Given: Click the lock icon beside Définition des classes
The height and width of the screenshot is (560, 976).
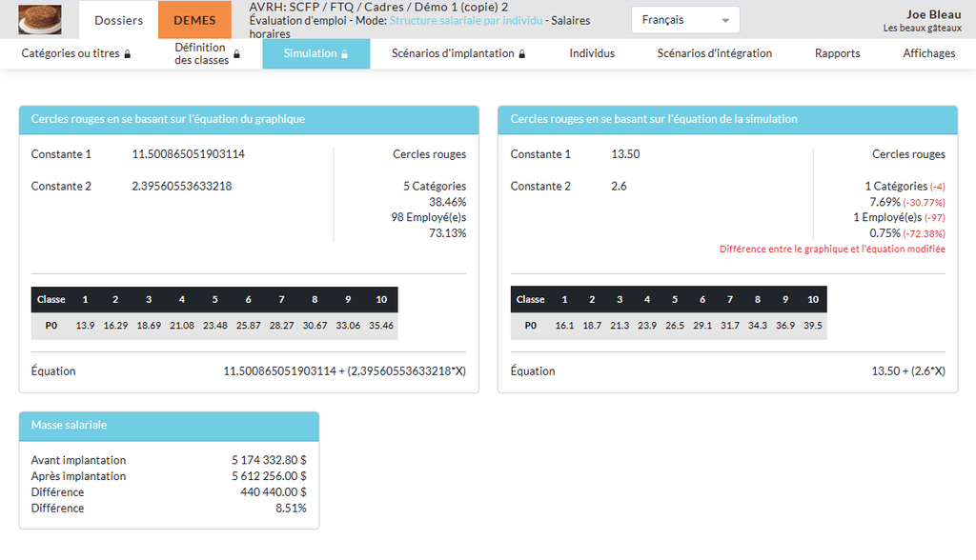Looking at the screenshot, I should click(236, 54).
